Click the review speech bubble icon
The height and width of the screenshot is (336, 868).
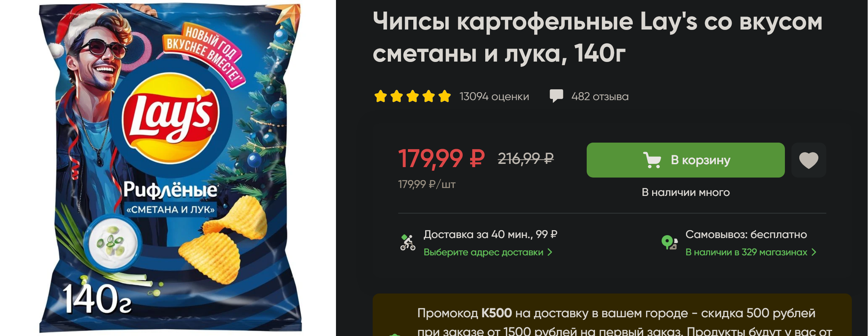(x=556, y=96)
